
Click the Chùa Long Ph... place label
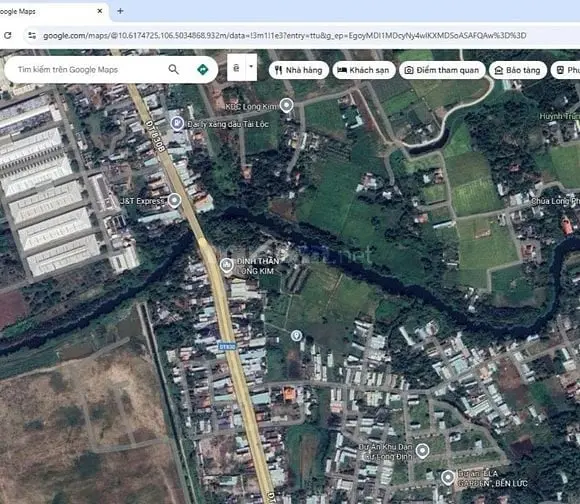coord(555,201)
